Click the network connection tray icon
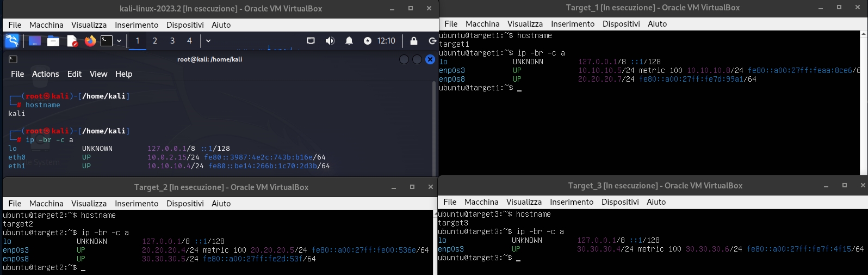The width and height of the screenshot is (868, 275). pos(311,41)
